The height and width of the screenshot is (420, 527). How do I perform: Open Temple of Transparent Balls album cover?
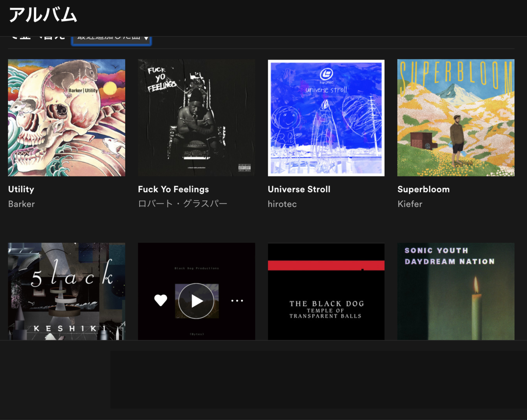pos(326,291)
